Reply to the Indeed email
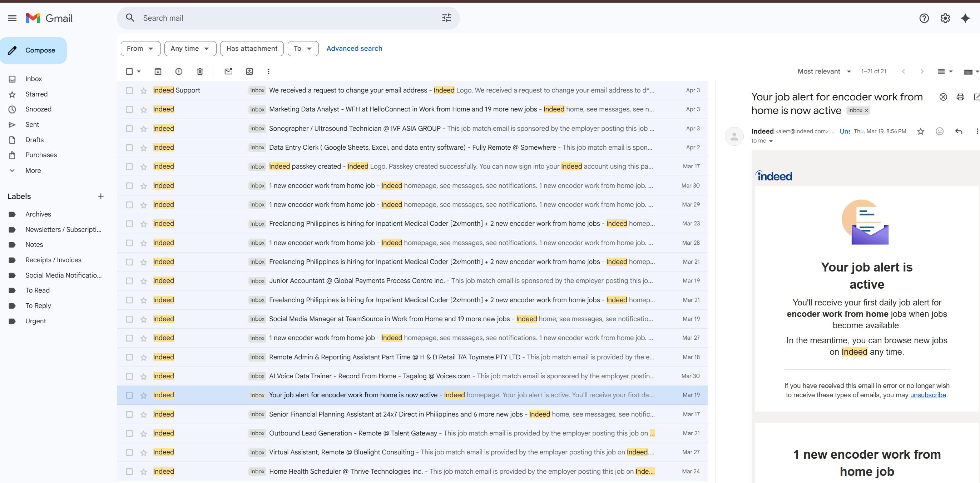Viewport: 980px width, 483px height. 958,131
